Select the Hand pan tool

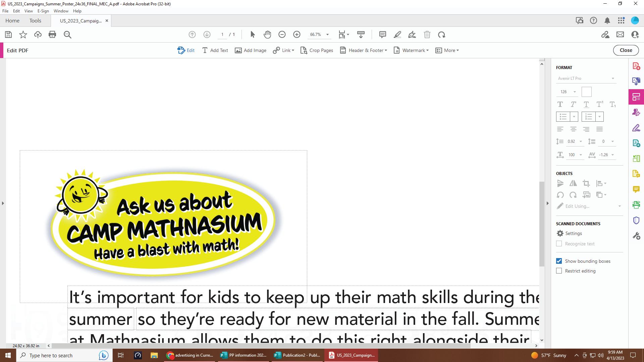click(x=267, y=35)
